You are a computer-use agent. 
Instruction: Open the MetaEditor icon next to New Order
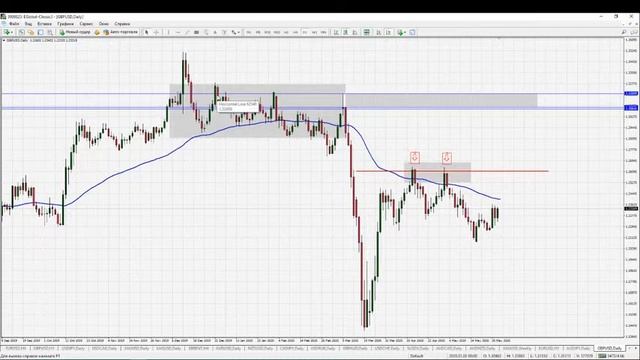(x=97, y=32)
